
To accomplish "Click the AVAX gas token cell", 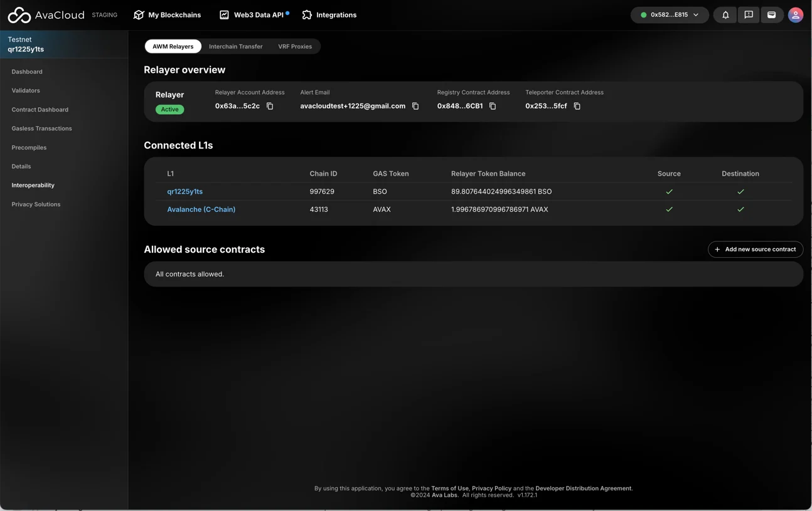I will pyautogui.click(x=382, y=209).
